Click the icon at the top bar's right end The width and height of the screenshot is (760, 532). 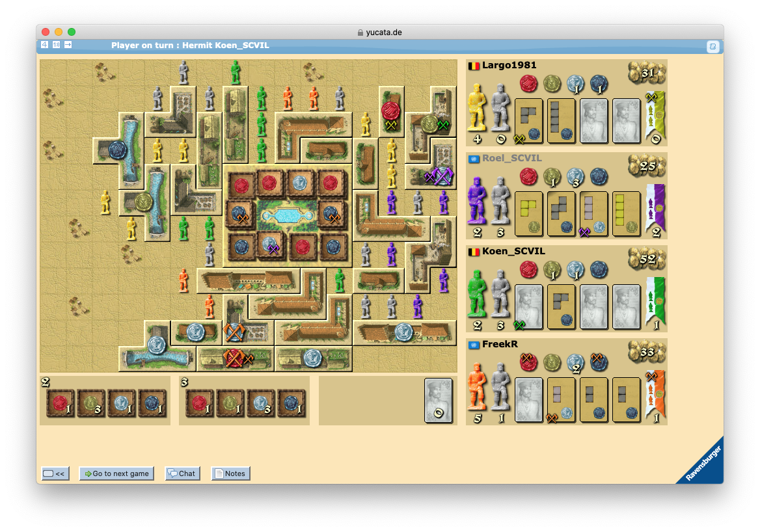pos(712,47)
